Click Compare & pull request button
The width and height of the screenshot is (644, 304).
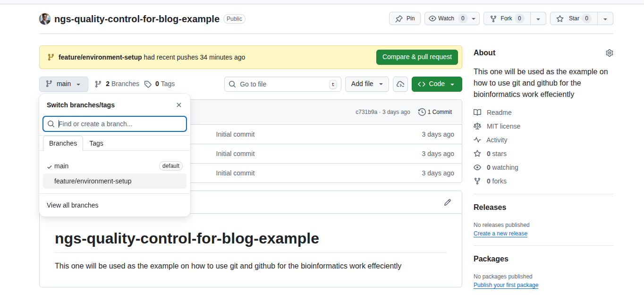(x=417, y=57)
